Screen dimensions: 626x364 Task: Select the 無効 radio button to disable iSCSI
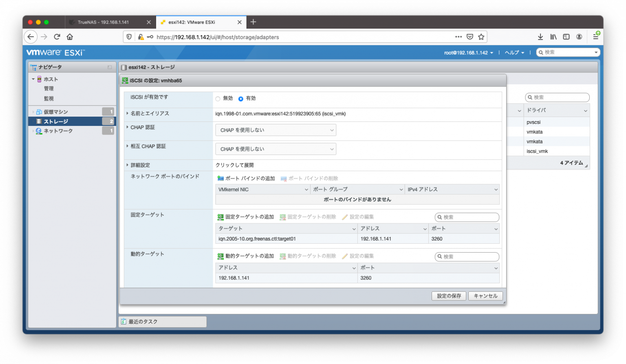pos(218,98)
